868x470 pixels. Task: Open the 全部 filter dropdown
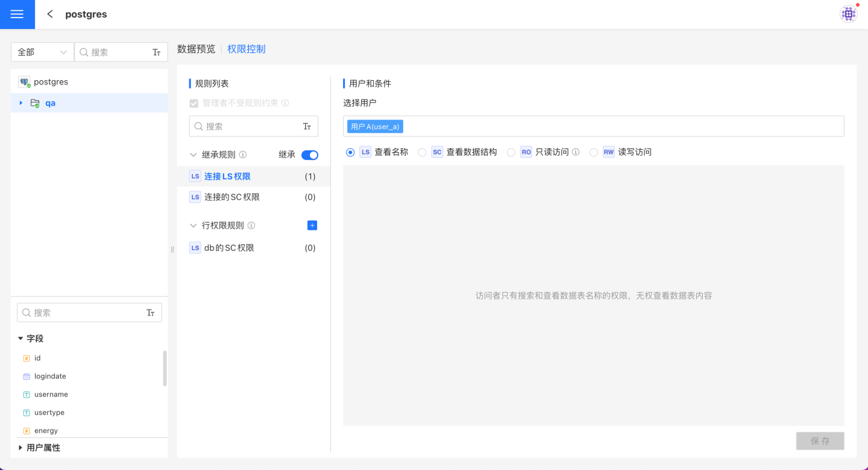tap(42, 52)
